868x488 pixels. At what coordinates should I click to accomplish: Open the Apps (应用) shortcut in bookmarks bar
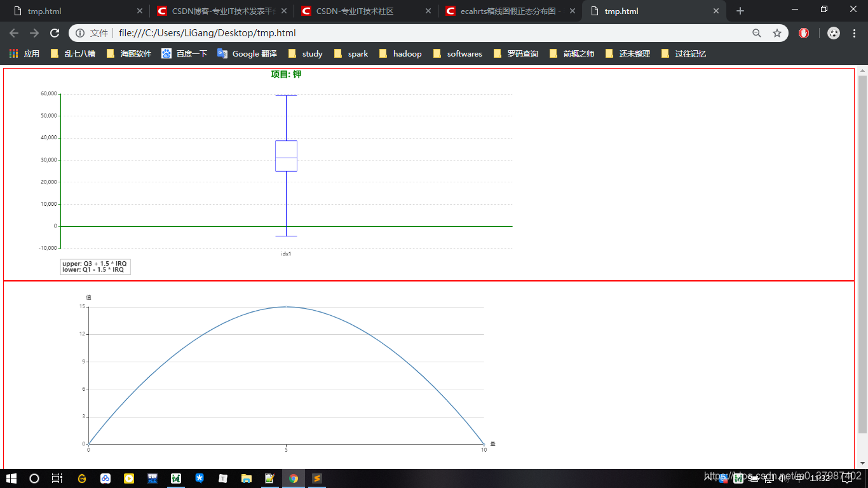point(24,53)
